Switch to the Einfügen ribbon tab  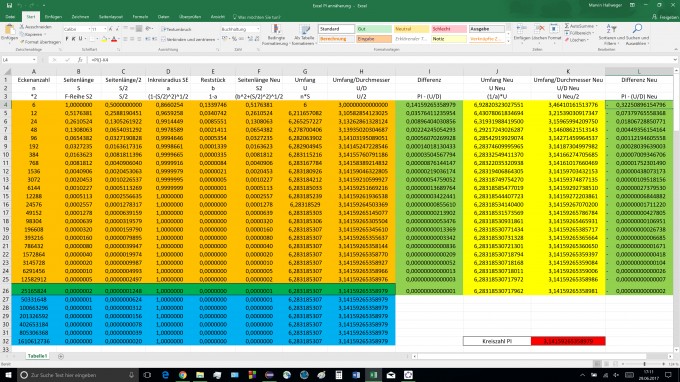tap(53, 17)
